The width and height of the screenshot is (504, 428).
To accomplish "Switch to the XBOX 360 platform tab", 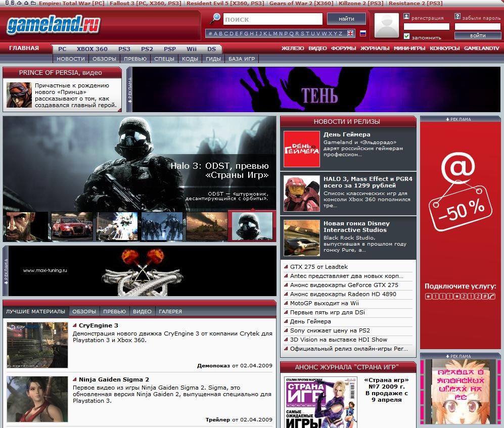I will pos(92,49).
